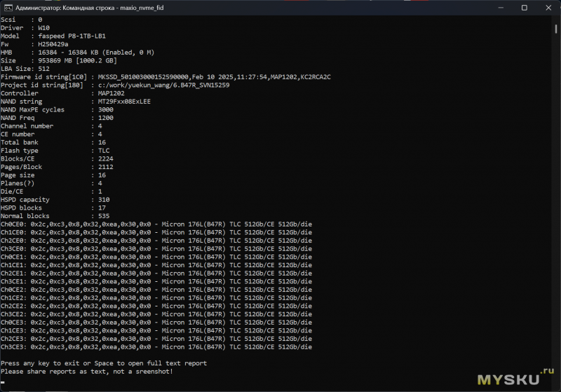This screenshot has height=392, width=561.
Task: Click the 'Channel number' line
Action: click(x=51, y=126)
